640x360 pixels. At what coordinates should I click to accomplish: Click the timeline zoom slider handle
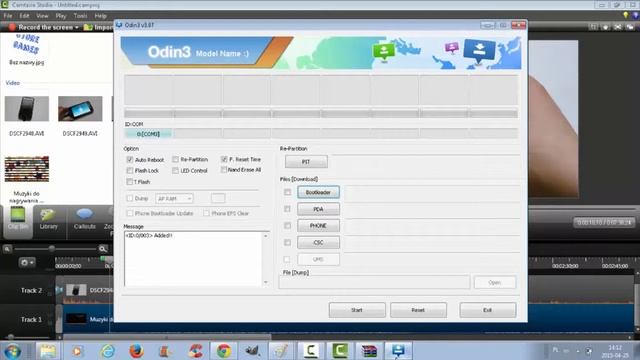coord(52,249)
